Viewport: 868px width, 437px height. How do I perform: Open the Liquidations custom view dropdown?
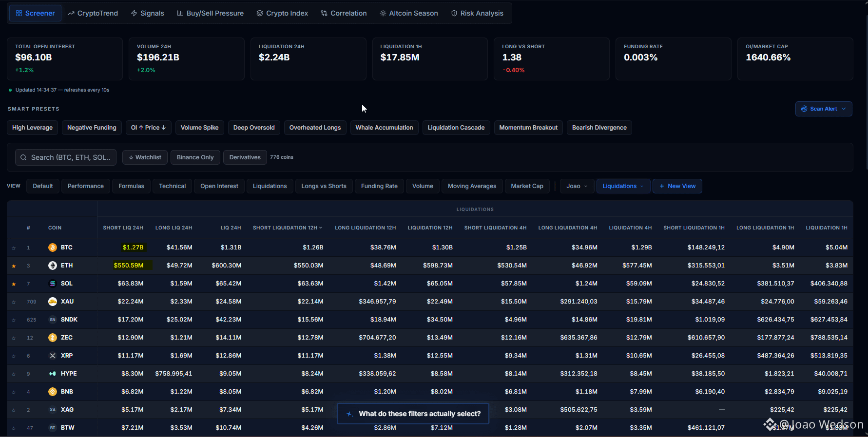click(x=623, y=186)
